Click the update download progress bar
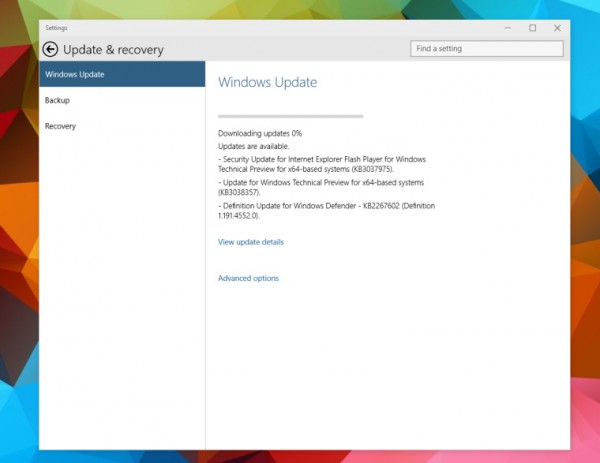Image resolution: width=600 pixels, height=463 pixels. (290, 117)
